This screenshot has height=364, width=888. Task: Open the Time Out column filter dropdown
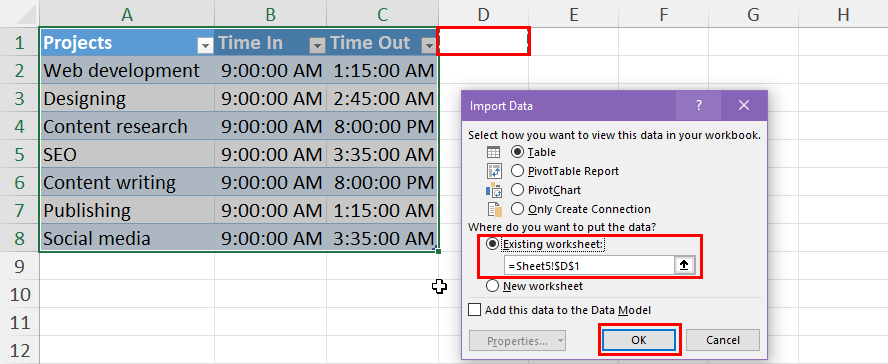[x=429, y=45]
